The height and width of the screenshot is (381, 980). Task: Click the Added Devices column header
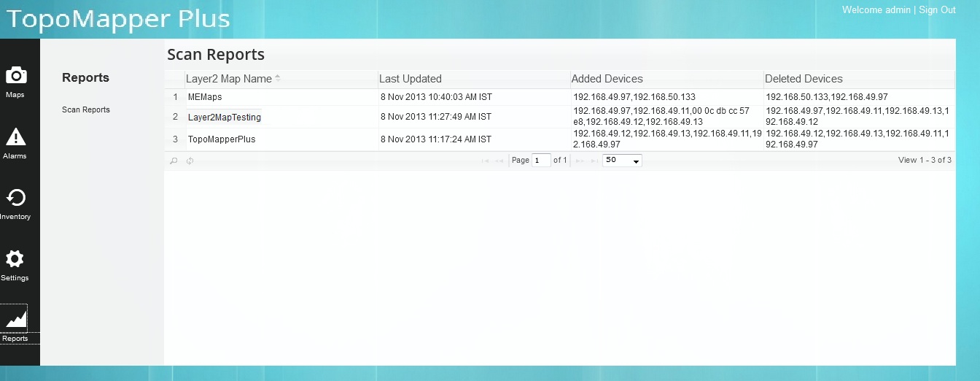(667, 79)
